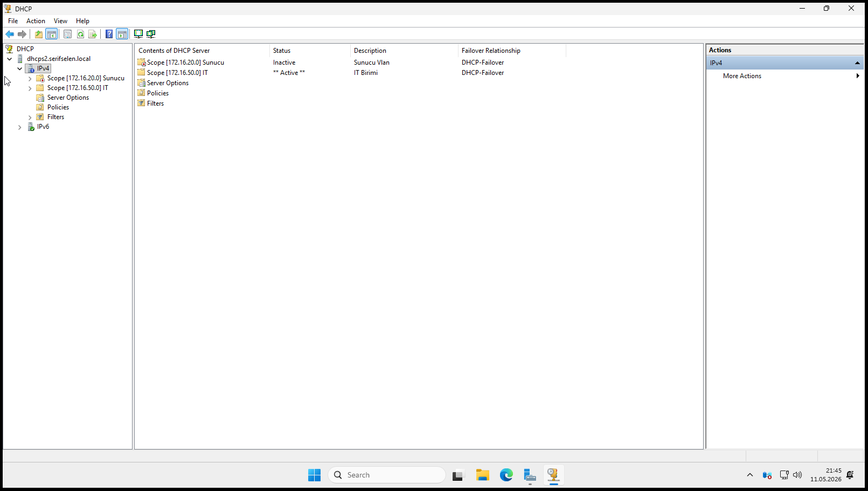The width and height of the screenshot is (868, 491).
Task: Click Filters icon in the contents list
Action: pyautogui.click(x=141, y=103)
